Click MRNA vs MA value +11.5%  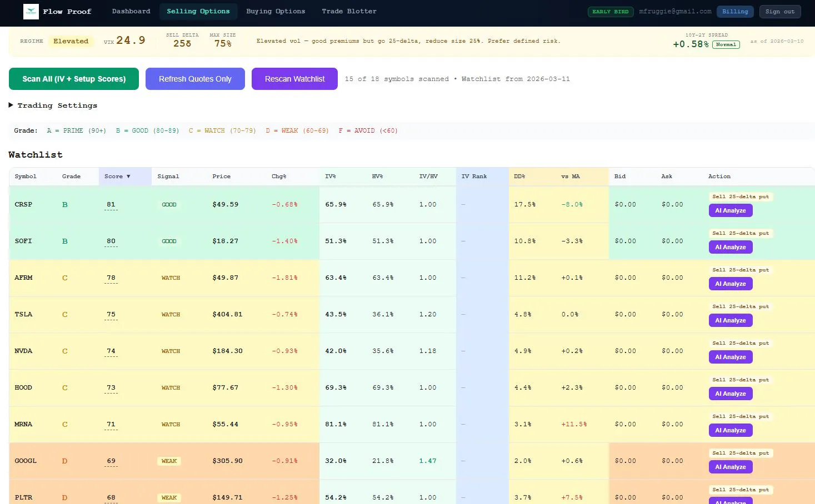(x=574, y=425)
